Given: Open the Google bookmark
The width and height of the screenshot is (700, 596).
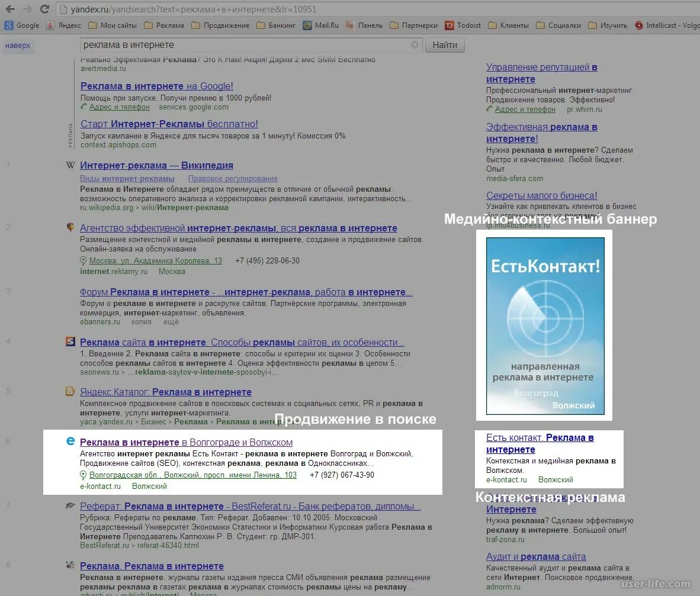Looking at the screenshot, I should [22, 25].
